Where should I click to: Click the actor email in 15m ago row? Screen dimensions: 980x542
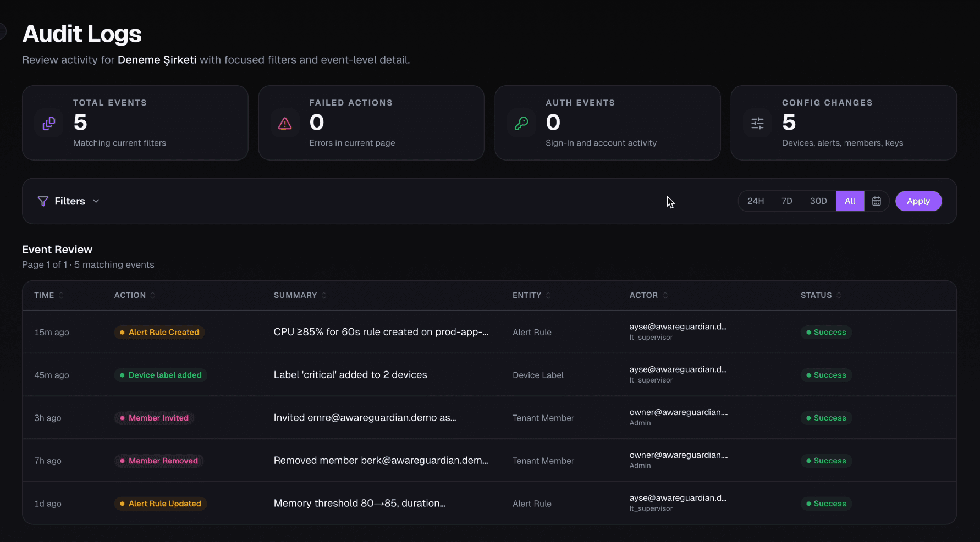678,327
